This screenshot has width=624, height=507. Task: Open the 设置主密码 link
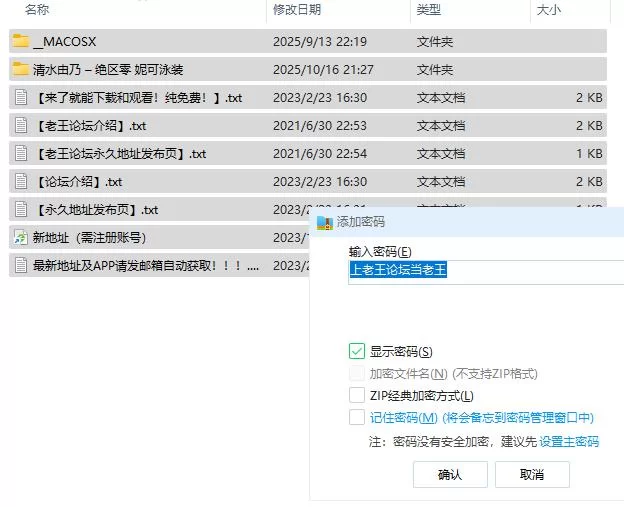[569, 441]
